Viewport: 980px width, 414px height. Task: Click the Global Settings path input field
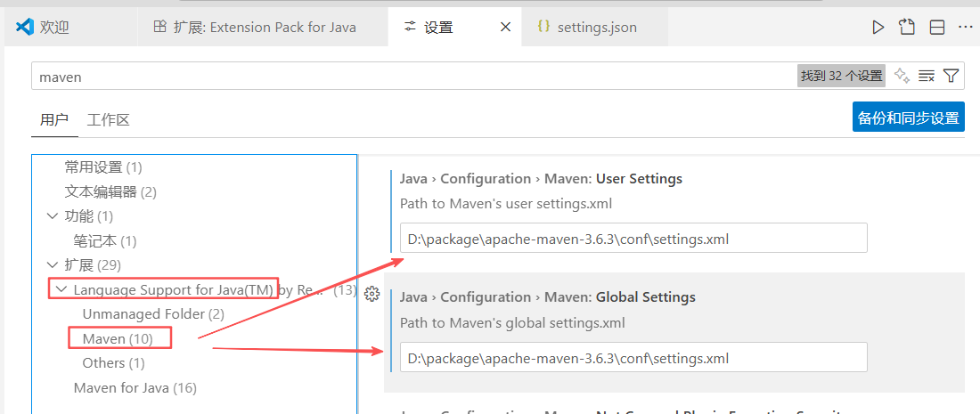coord(633,357)
